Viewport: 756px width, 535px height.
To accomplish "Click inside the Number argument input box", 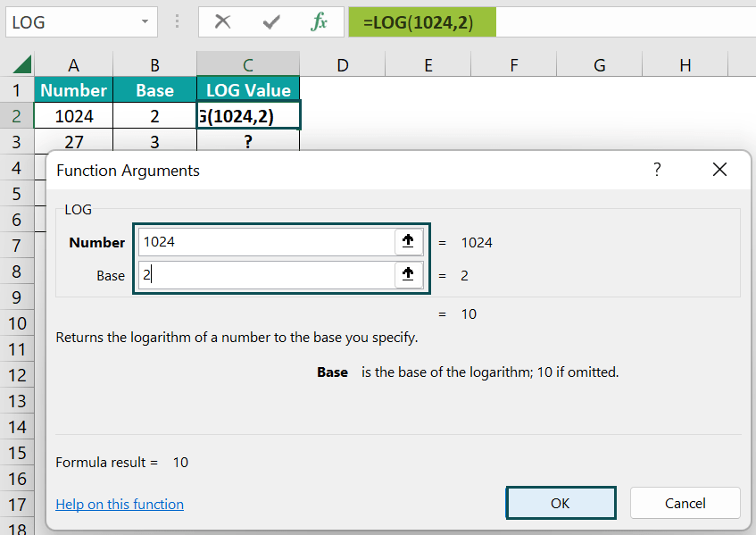I will click(268, 242).
